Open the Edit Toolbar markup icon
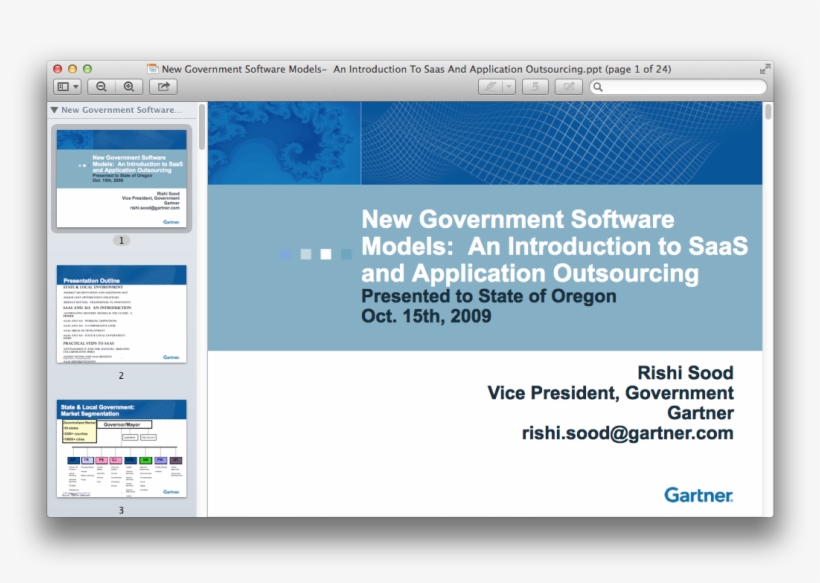Screen dimensions: 820x583 (568, 87)
